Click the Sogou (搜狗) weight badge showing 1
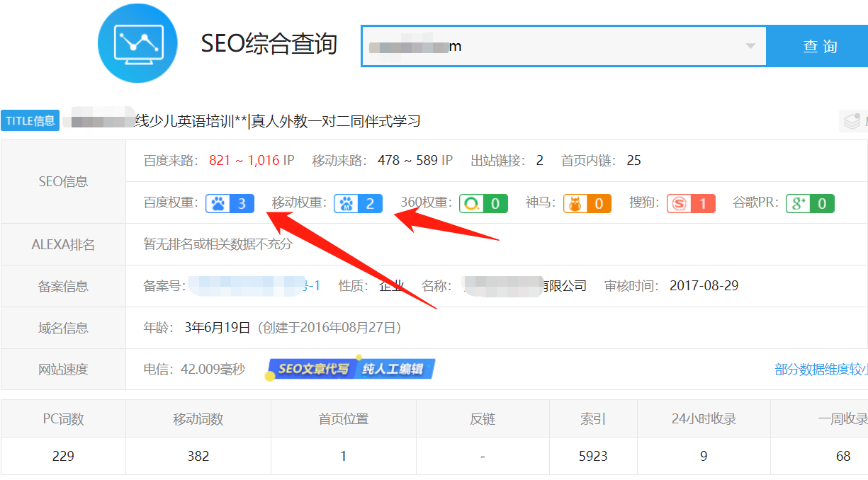Viewport: 868px width, 480px height. (x=691, y=203)
